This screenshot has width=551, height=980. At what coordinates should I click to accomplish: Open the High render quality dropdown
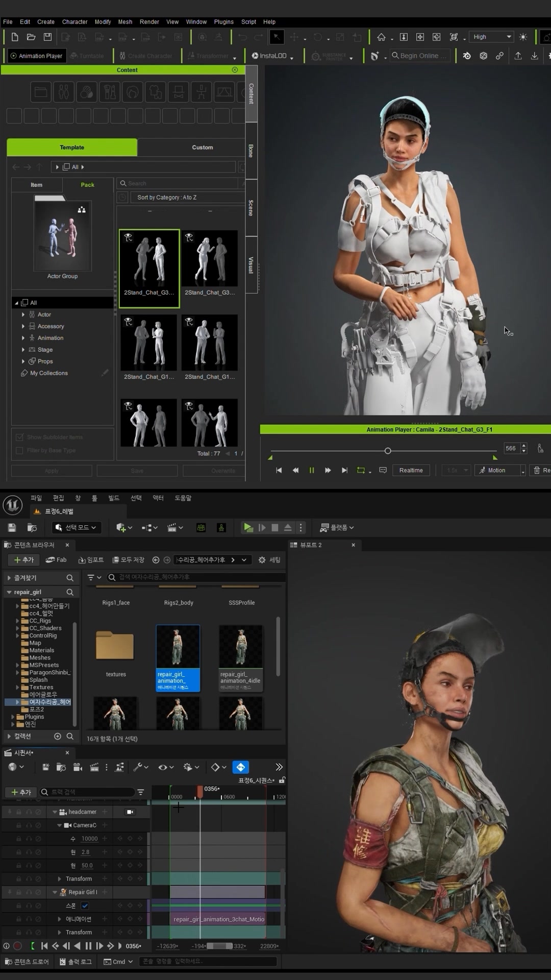pos(491,37)
